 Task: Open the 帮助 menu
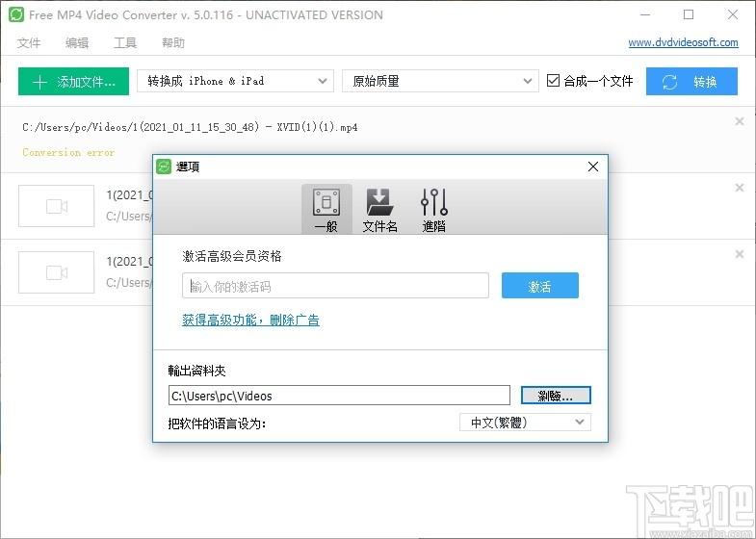pyautogui.click(x=173, y=43)
